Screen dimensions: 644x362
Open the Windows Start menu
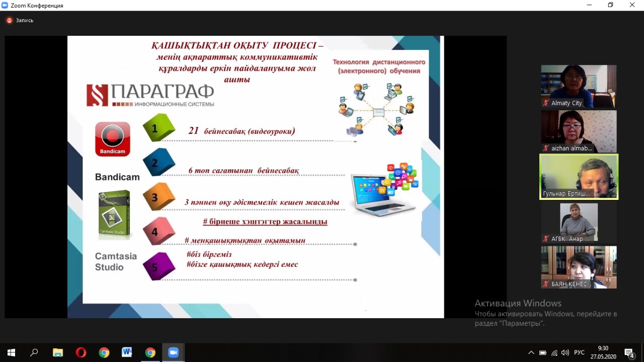click(11, 352)
